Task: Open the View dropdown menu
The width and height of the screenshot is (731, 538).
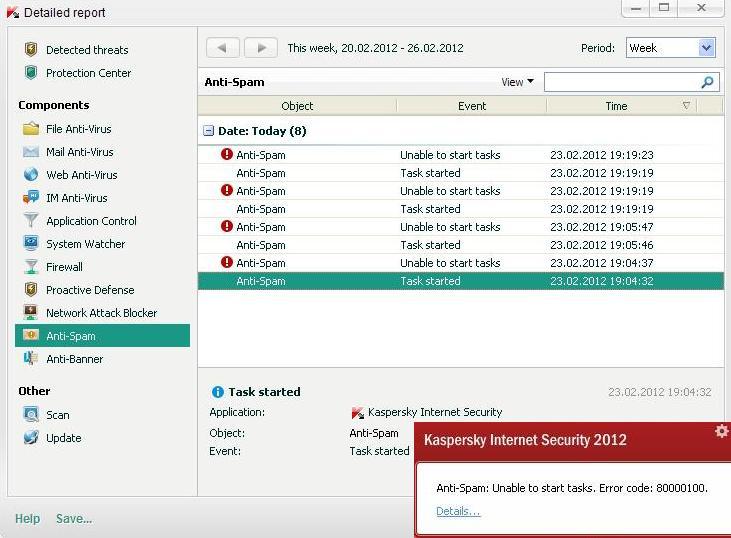Action: (517, 82)
